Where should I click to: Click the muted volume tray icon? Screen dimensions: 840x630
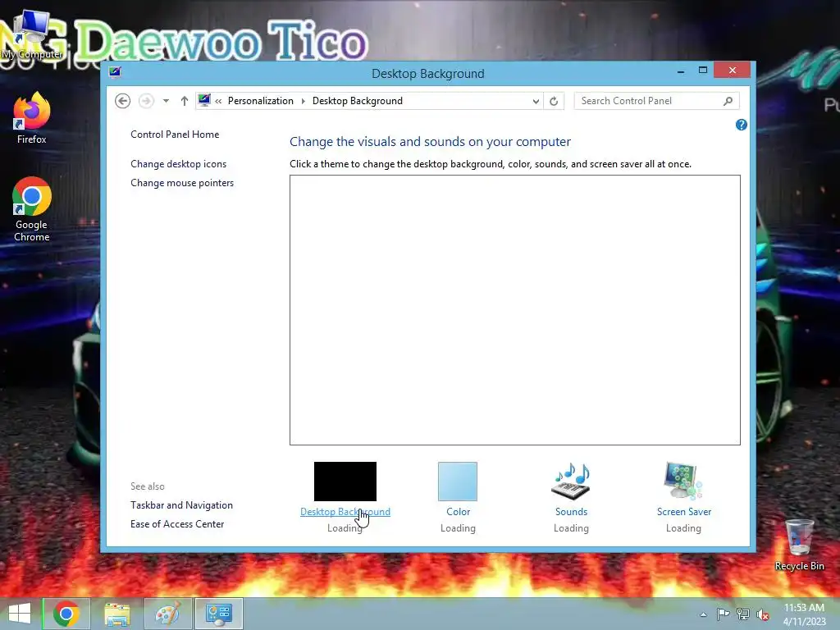tap(762, 614)
